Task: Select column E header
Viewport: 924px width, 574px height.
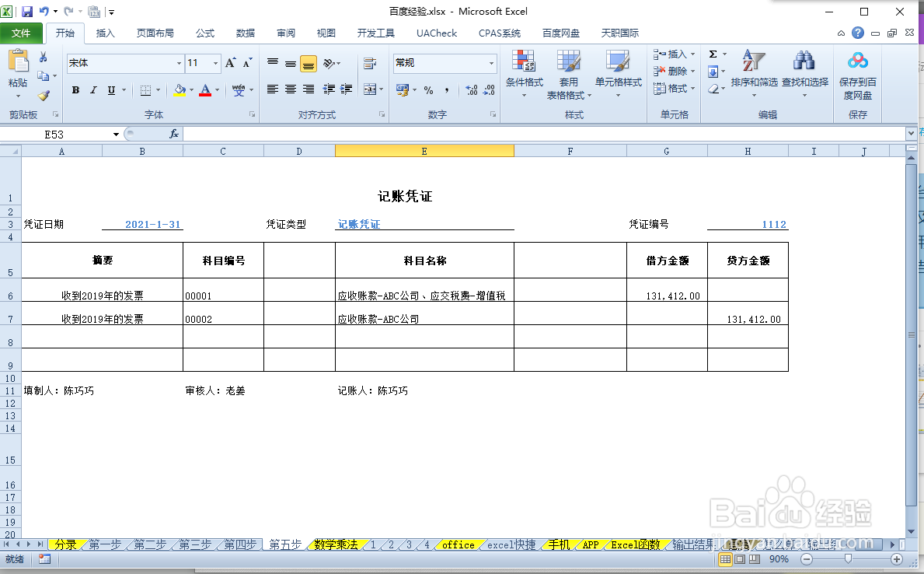Action: (x=424, y=152)
